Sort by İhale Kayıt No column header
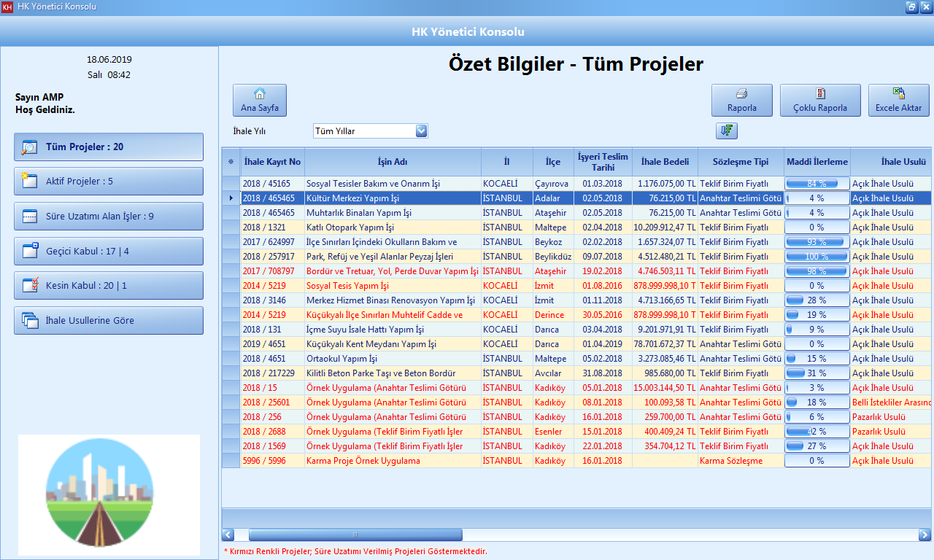 tap(272, 162)
